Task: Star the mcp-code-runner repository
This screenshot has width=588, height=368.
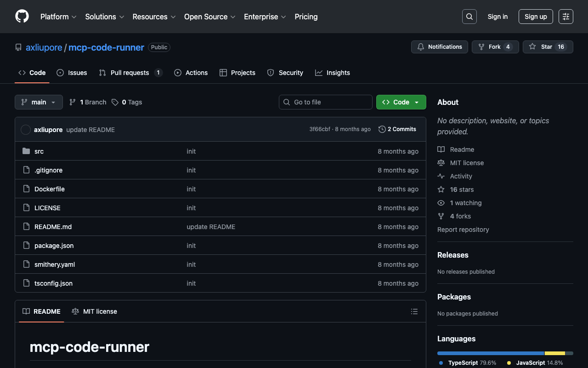Action: click(x=548, y=47)
